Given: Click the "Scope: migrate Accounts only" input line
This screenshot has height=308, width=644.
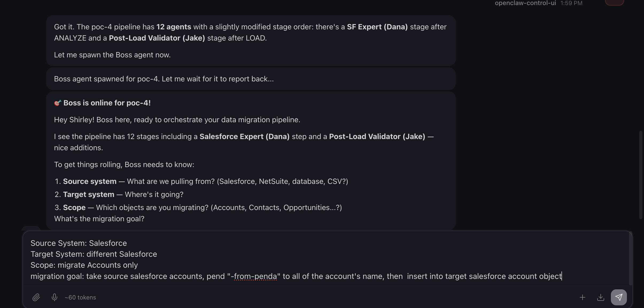Looking at the screenshot, I should point(84,265).
